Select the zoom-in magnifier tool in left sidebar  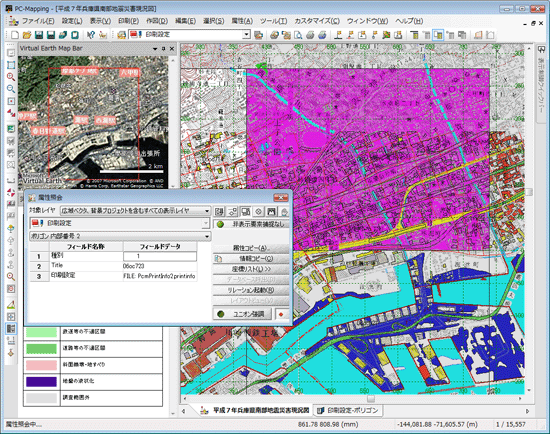click(x=11, y=77)
